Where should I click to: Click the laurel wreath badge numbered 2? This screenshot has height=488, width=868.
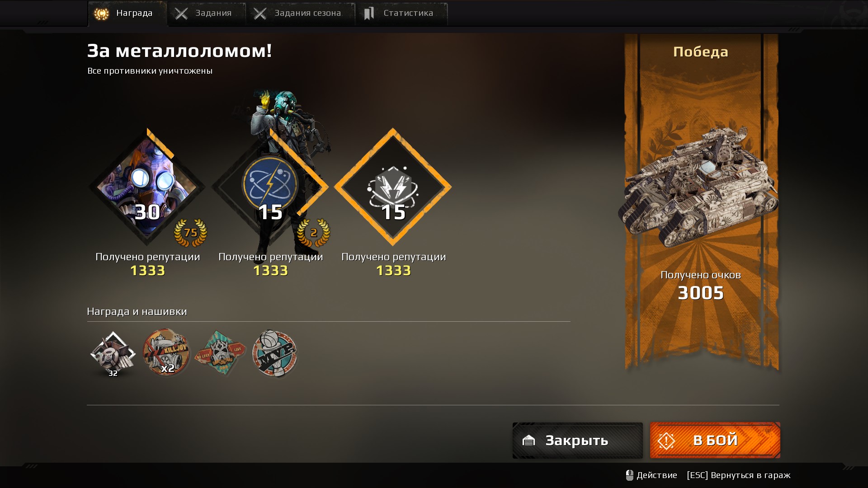tap(313, 233)
